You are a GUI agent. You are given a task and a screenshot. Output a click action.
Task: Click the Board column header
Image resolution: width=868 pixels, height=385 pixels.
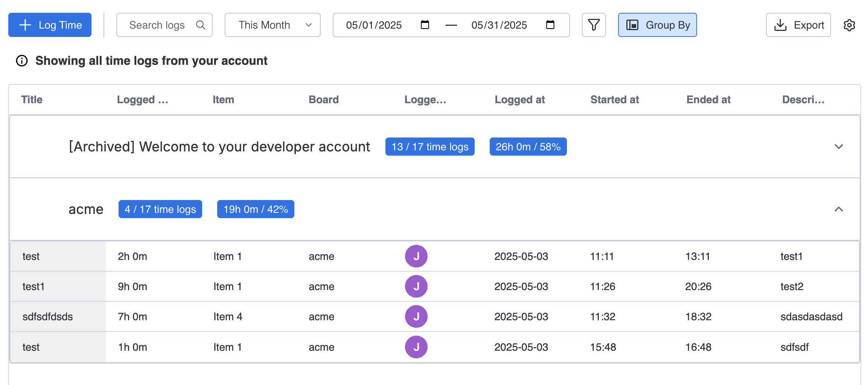click(x=324, y=99)
